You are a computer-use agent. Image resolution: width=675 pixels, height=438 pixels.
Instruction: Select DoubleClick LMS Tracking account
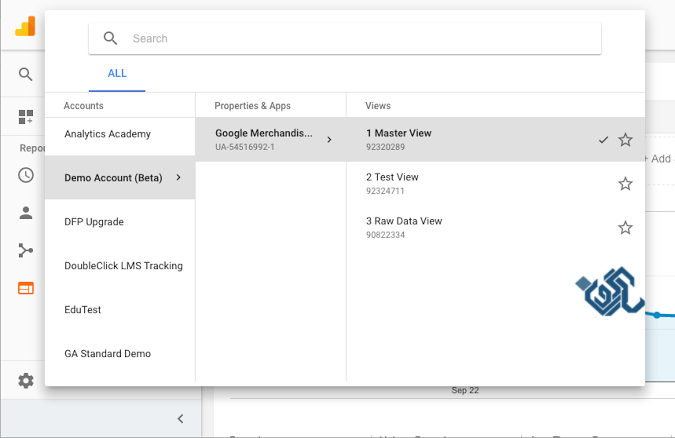point(120,266)
